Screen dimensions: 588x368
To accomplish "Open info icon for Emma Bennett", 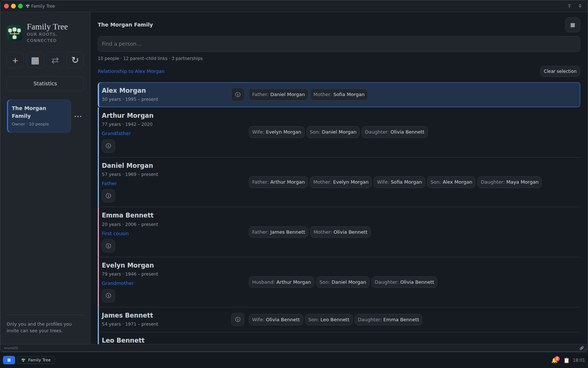I will point(108,246).
